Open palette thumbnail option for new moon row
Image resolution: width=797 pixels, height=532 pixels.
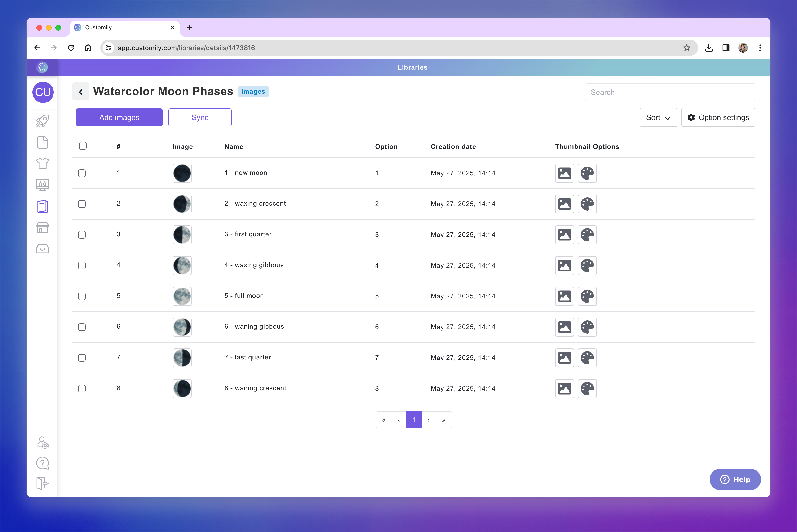[587, 173]
